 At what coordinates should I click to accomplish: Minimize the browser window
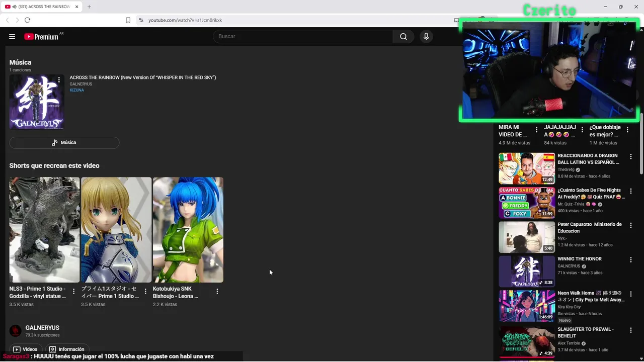(x=605, y=7)
